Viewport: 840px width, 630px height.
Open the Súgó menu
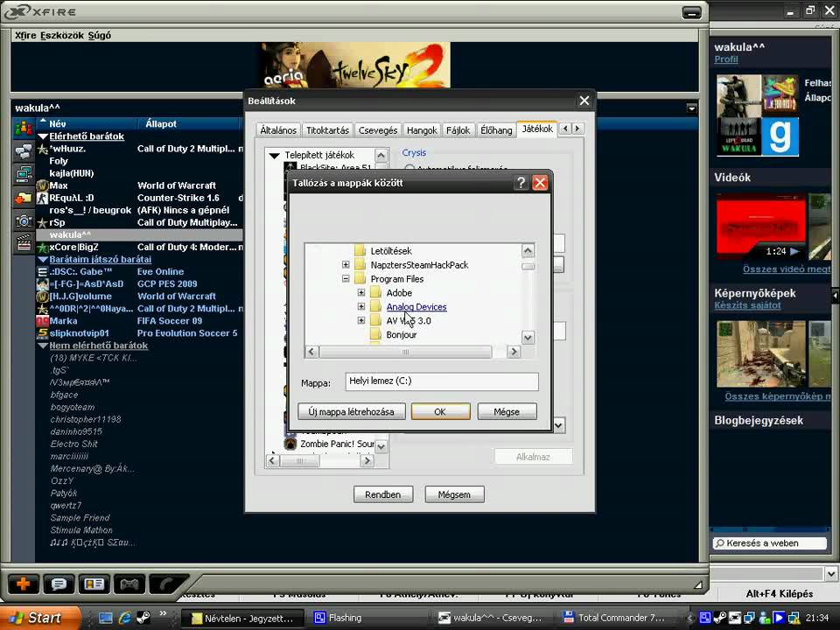coord(99,35)
